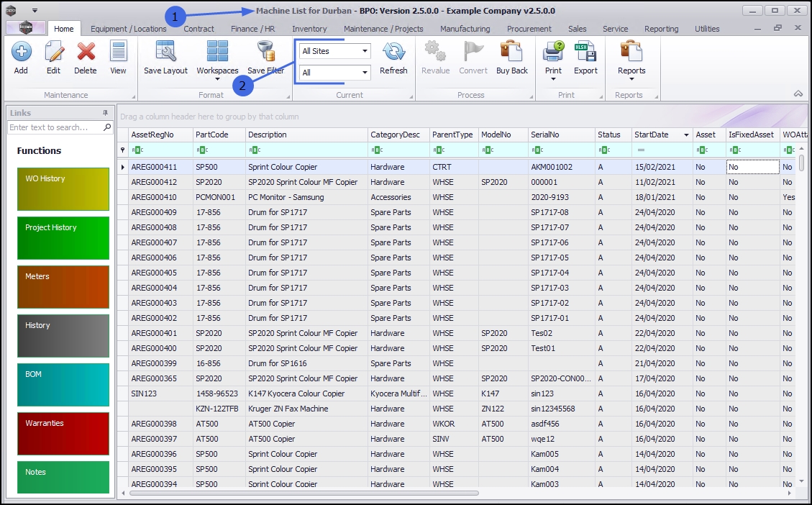This screenshot has width=812, height=505.
Task: Click the Add icon in the Maintenance group
Action: (x=21, y=53)
